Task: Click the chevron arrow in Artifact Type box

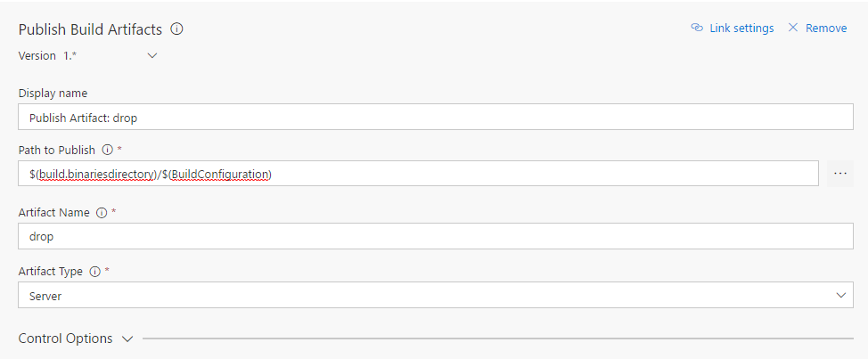Action: tap(840, 295)
